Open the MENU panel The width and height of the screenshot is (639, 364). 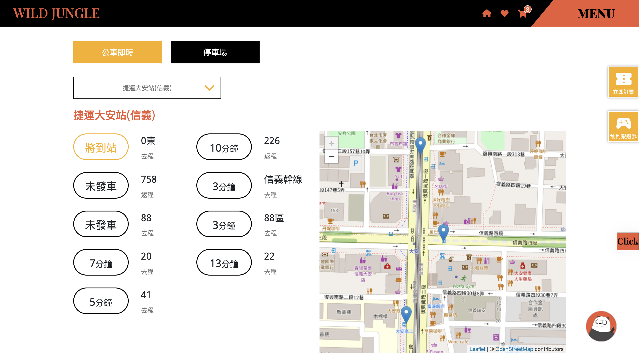click(596, 14)
